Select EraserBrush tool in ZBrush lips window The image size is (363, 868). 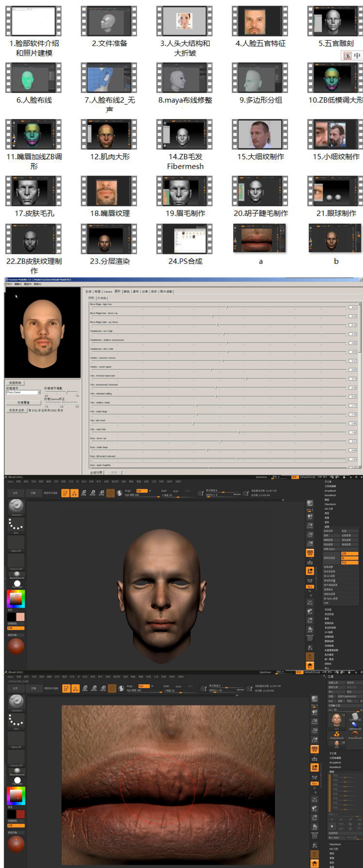(355, 735)
